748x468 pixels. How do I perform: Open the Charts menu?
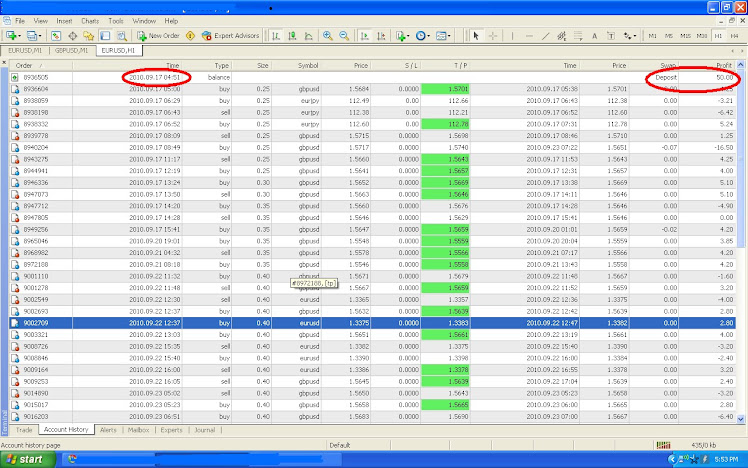tap(90, 21)
